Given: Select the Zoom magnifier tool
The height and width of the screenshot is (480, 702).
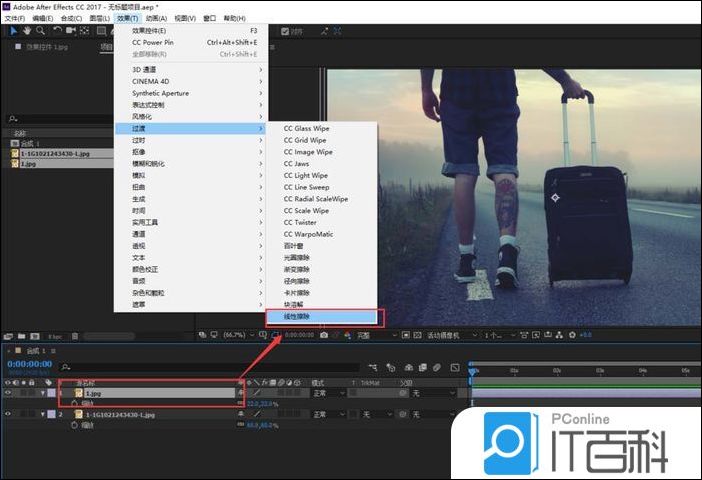Looking at the screenshot, I should [38, 31].
